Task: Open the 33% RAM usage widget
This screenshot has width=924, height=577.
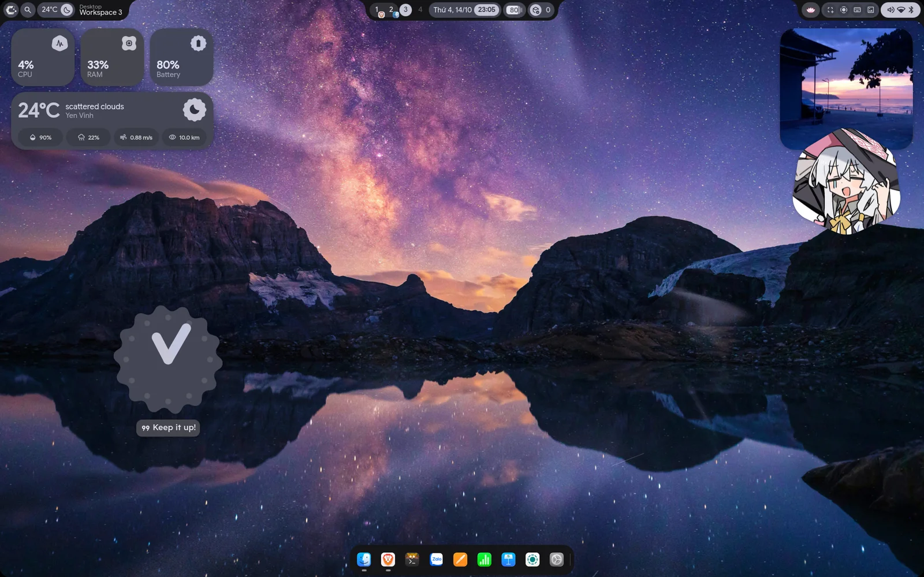Action: coord(112,58)
